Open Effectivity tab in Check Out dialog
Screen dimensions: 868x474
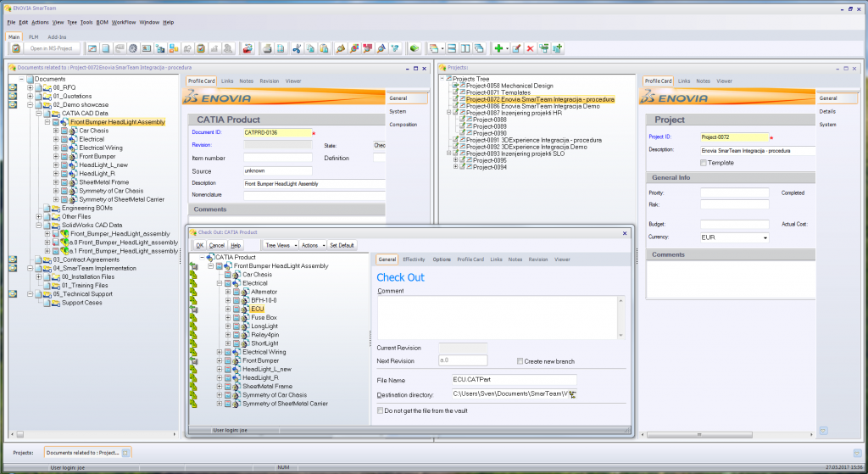[x=414, y=259]
